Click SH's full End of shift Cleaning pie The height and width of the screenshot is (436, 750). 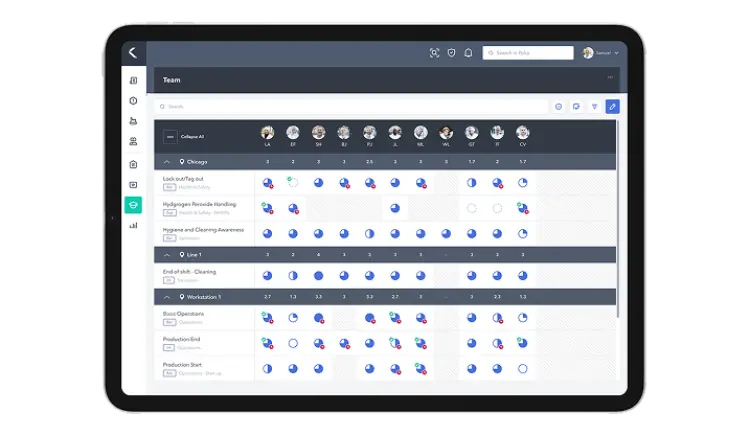tap(319, 276)
